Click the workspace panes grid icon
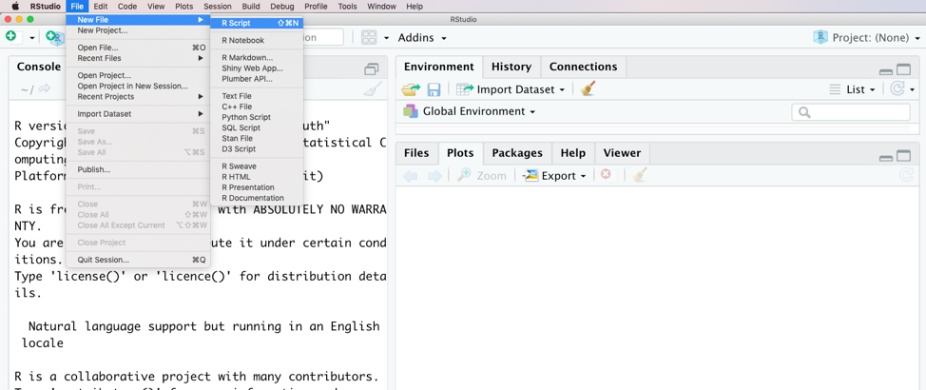 [369, 38]
